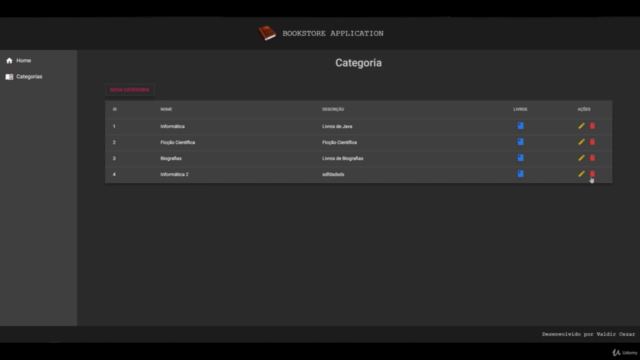
Task: Open books of Informática 2 category
Action: [520, 173]
